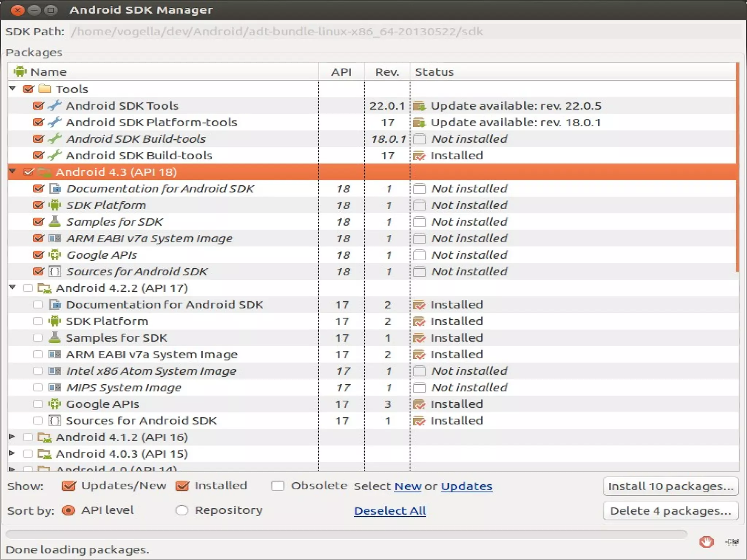Select the Repository sort radio button
The image size is (747, 560).
(x=182, y=510)
